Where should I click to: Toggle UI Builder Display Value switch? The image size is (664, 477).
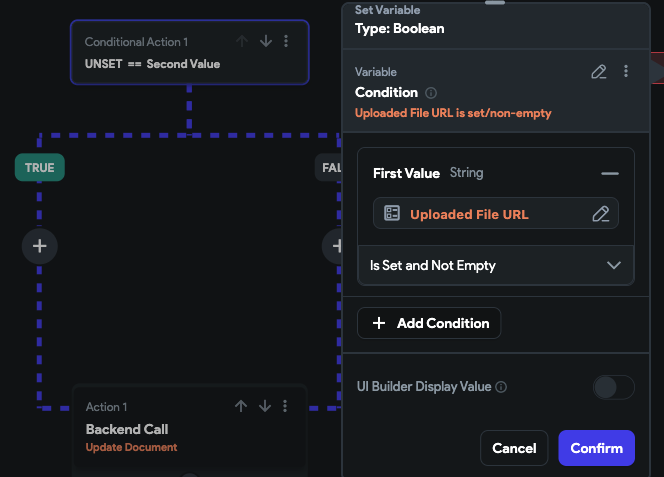click(614, 387)
